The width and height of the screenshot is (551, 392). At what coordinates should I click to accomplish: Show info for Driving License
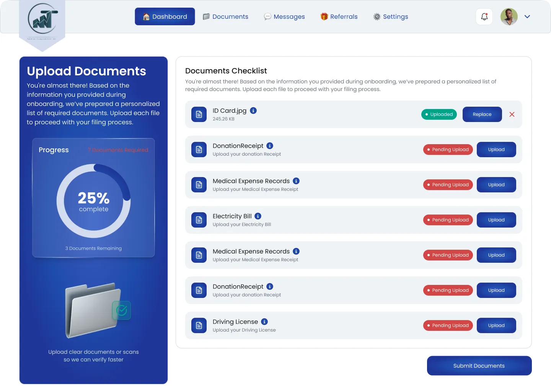(x=264, y=322)
